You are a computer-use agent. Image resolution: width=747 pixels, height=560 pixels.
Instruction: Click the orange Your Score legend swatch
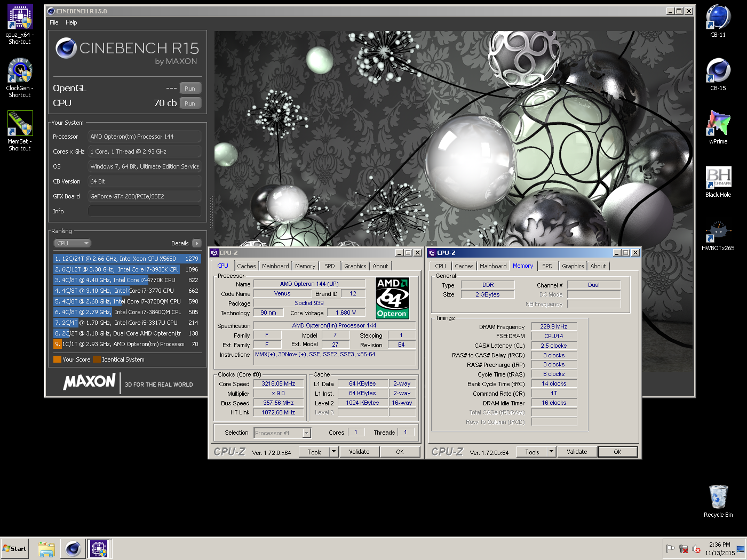point(57,359)
